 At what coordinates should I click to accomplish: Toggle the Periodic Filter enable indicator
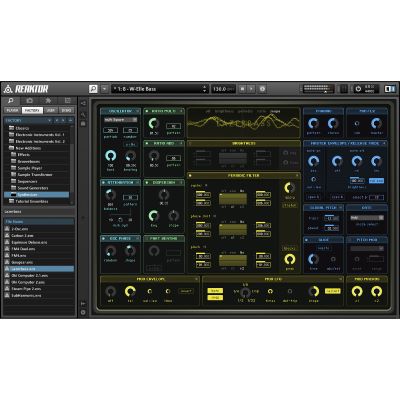[x=190, y=175]
